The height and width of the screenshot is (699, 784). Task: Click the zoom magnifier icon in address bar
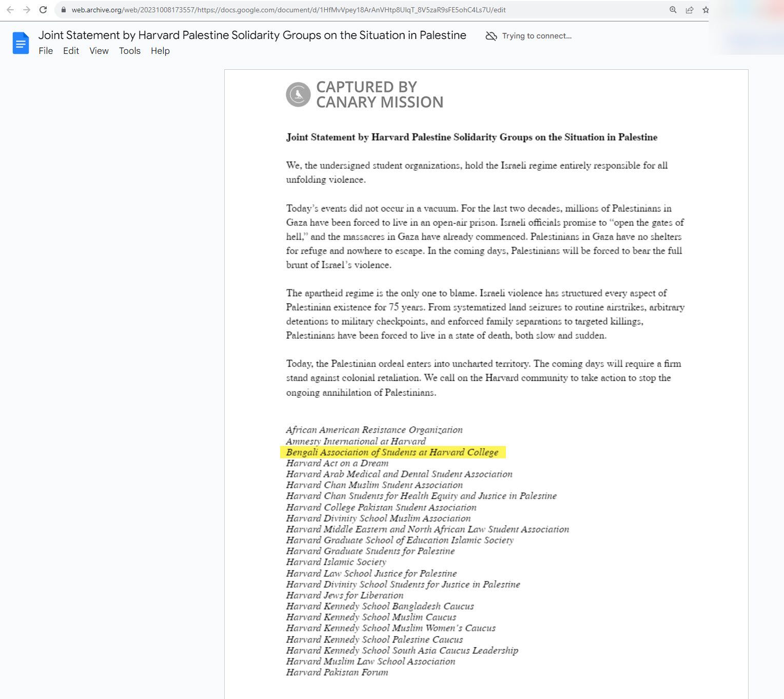(x=673, y=10)
